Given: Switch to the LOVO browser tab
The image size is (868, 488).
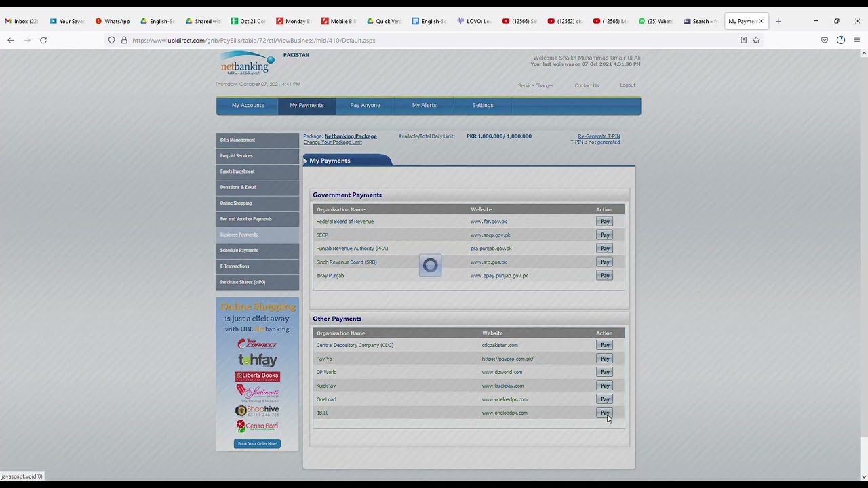Looking at the screenshot, I should (x=475, y=21).
